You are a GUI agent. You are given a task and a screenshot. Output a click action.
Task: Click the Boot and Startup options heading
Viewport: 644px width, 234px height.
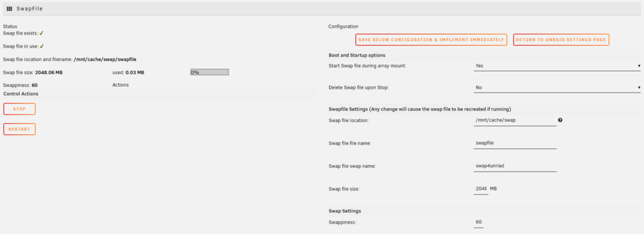click(x=357, y=55)
